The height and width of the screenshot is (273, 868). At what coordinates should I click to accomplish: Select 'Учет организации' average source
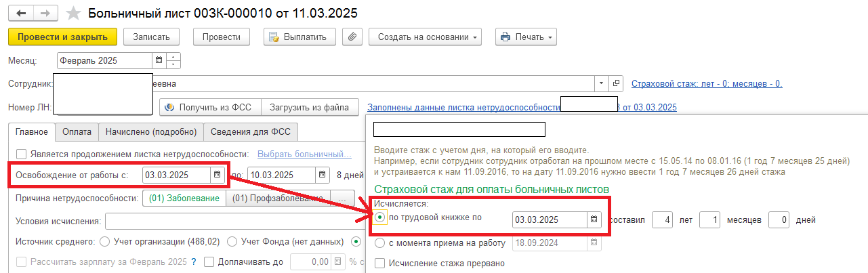click(x=104, y=241)
